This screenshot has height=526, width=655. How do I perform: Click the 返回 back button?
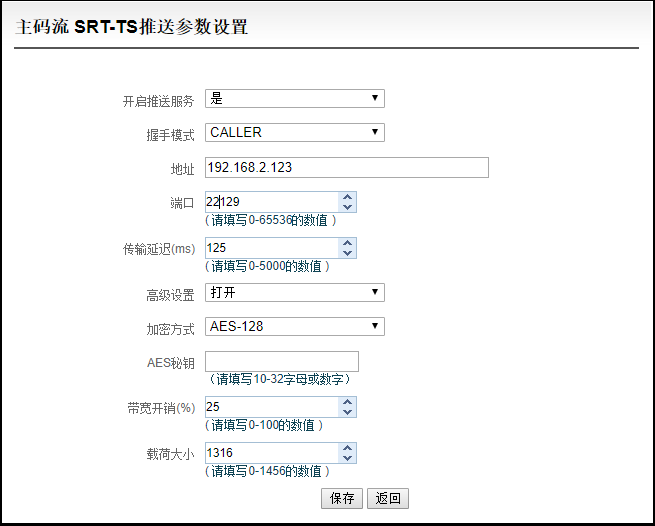tap(388, 498)
